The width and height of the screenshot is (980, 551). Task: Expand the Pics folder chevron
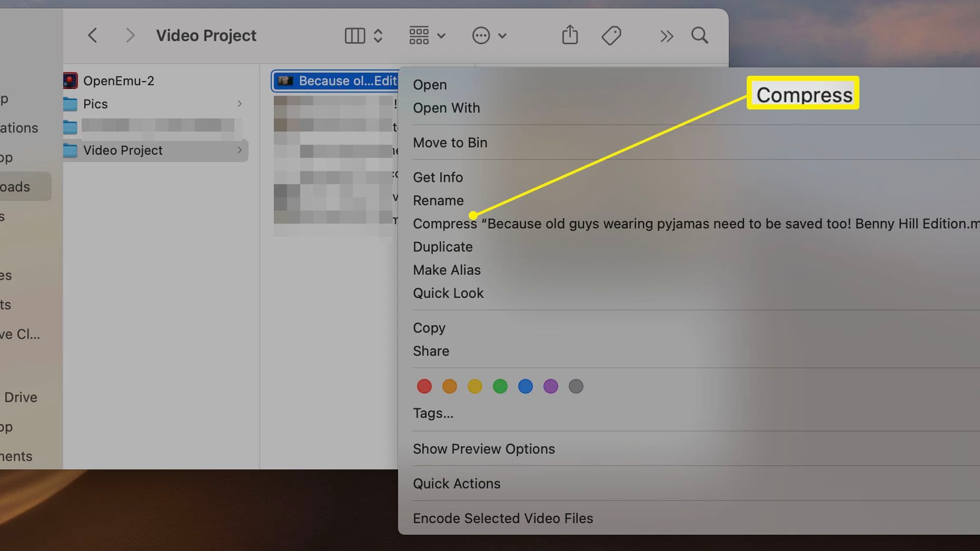click(x=240, y=104)
